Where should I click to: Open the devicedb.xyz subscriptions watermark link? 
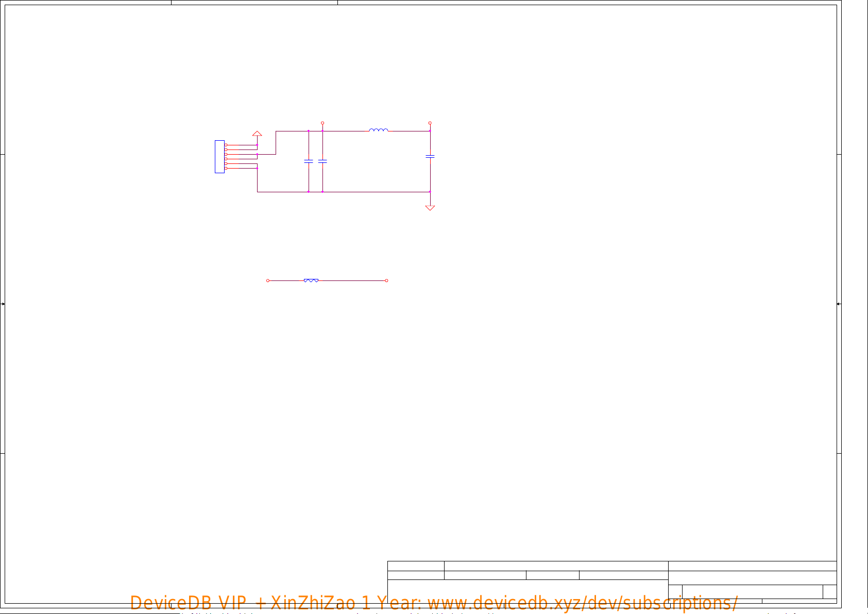click(434, 603)
